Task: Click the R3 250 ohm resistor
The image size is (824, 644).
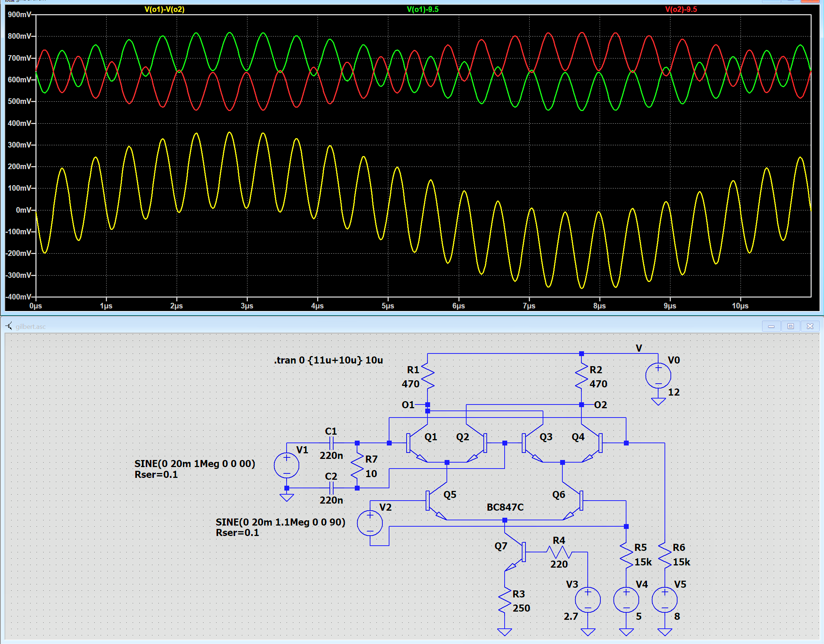Action: click(x=505, y=601)
